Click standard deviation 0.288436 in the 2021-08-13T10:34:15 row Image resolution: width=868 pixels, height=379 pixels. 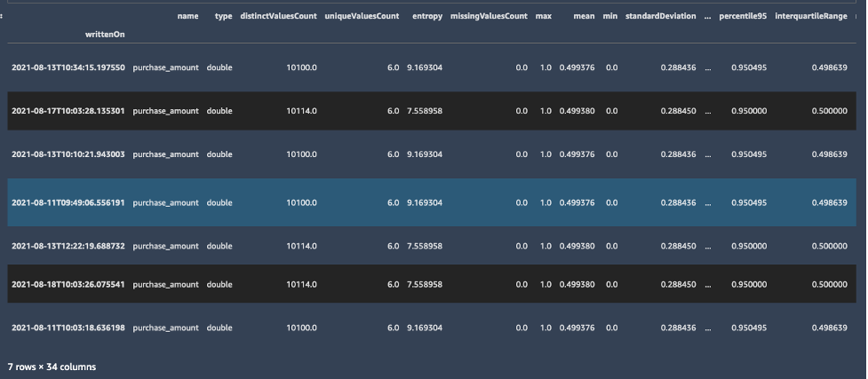click(678, 67)
